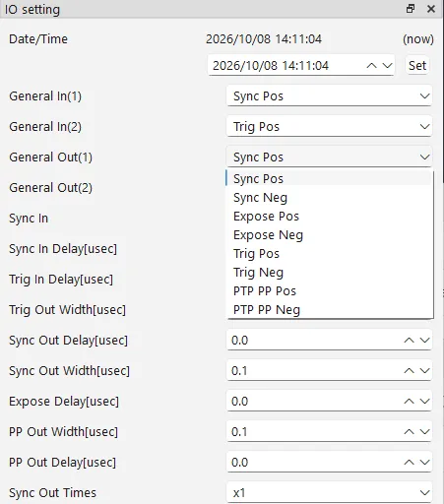Decrement PP Out Delay using down arrow
Viewport: 444px width, 504px height.
point(424,463)
